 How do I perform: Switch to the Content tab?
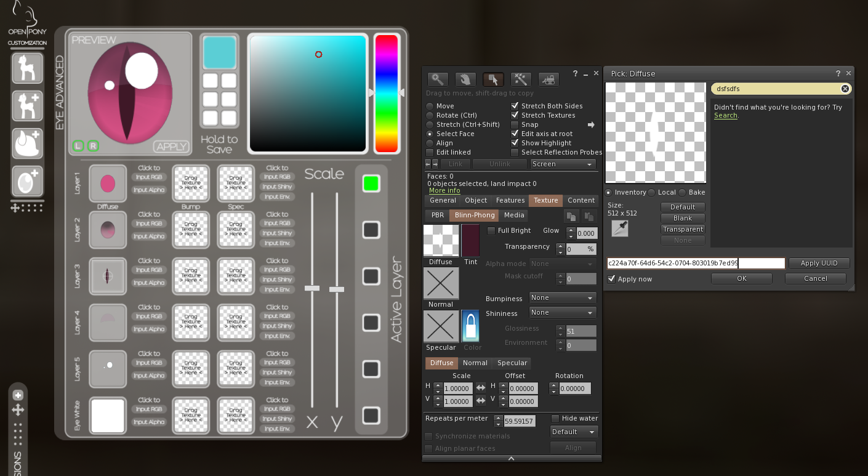click(581, 200)
